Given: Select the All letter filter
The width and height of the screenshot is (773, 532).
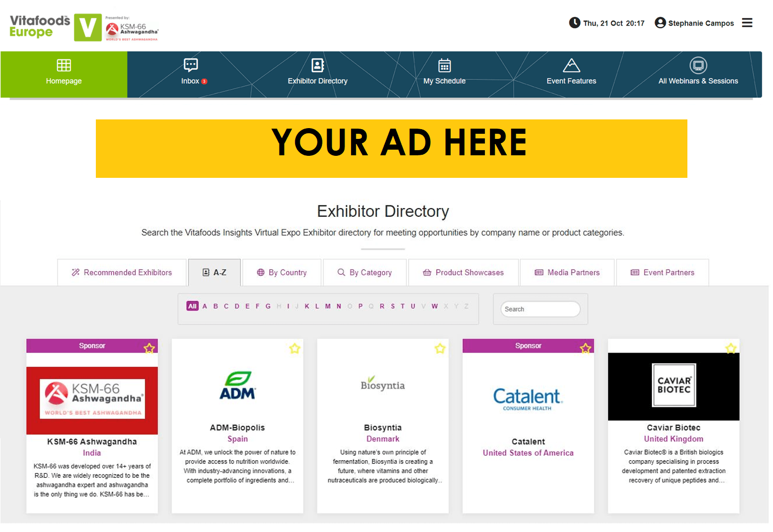Looking at the screenshot, I should coord(192,306).
